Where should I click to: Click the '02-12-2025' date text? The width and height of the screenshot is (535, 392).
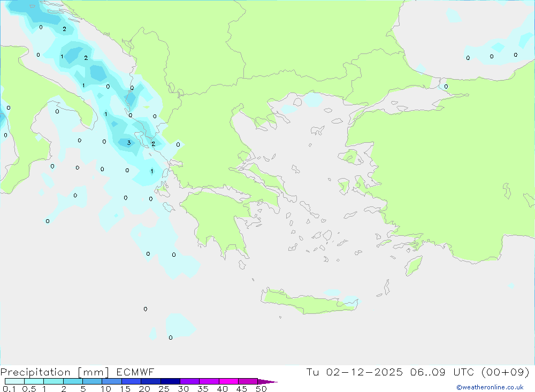tap(364, 372)
